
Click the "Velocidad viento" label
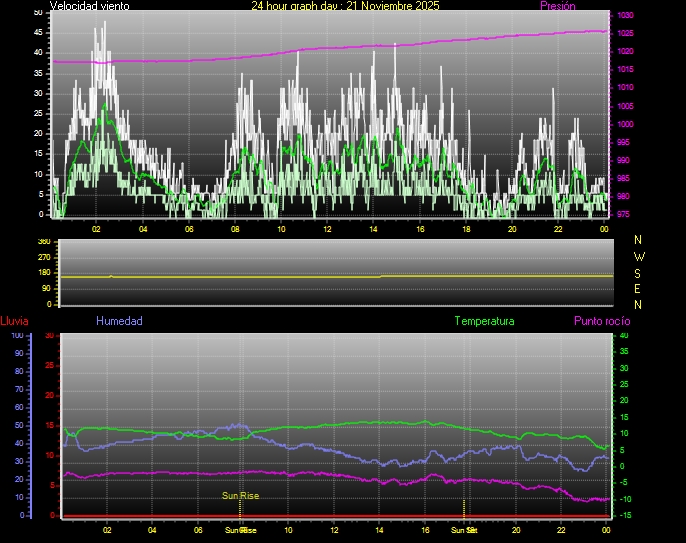(89, 6)
